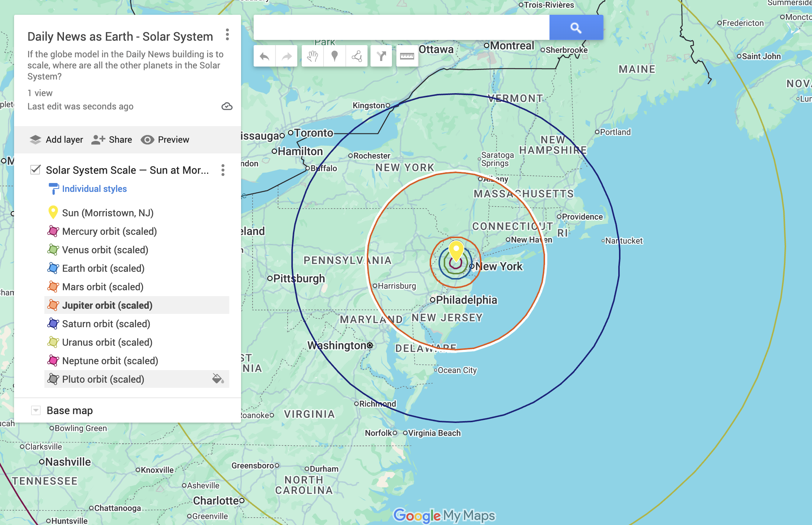Select Saturn orbit (scaled) item

pos(106,324)
